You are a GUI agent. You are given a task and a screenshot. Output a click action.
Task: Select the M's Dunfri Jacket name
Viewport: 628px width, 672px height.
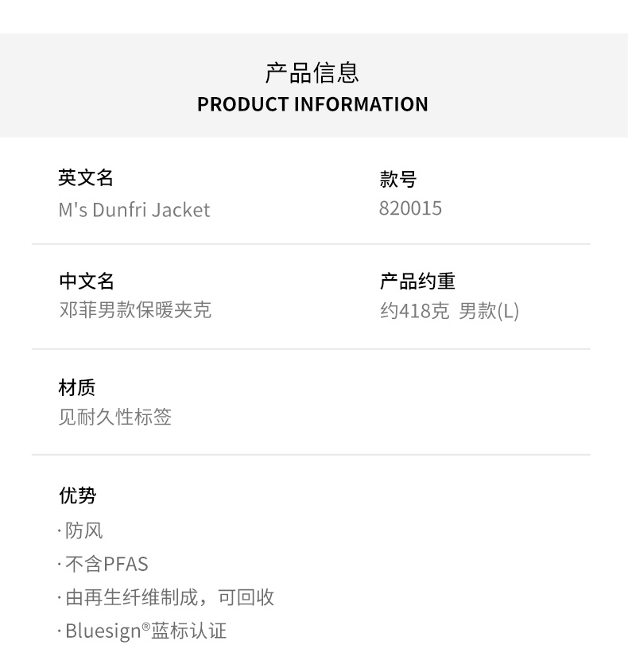[134, 210]
